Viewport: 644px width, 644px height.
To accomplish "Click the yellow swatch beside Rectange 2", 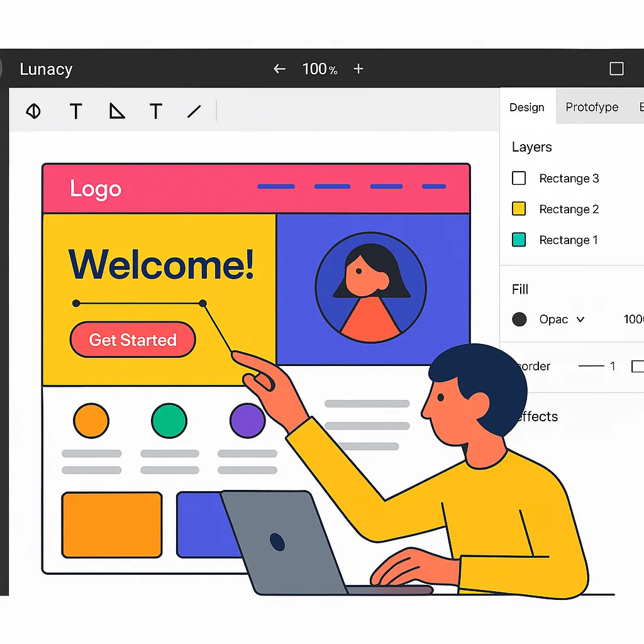I will click(x=519, y=209).
